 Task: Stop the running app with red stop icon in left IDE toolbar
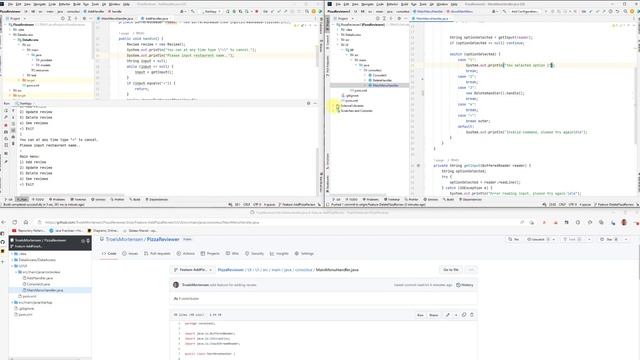pyautogui.click(x=257, y=11)
